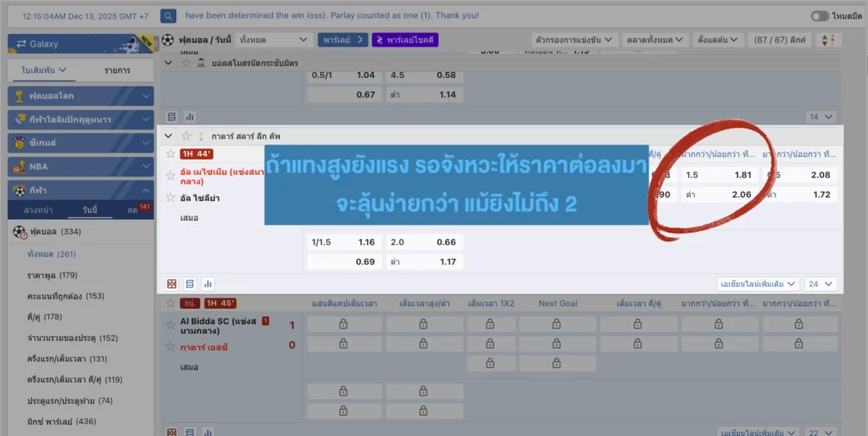Screen dimensions: 868x436
Task: Expand the กีฬาโอลิมปิกฤดูหนาว section
Action: (81, 119)
